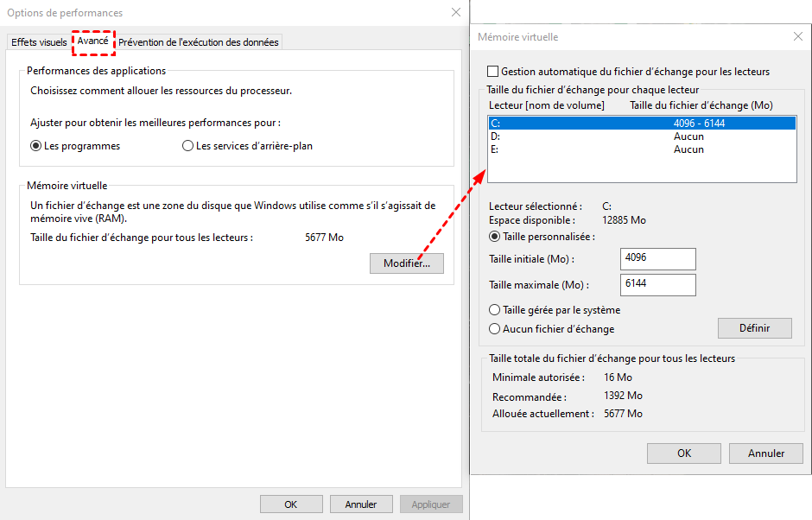Confirm with OK in Mémoire virtuelle
812x520 pixels.
coord(683,453)
